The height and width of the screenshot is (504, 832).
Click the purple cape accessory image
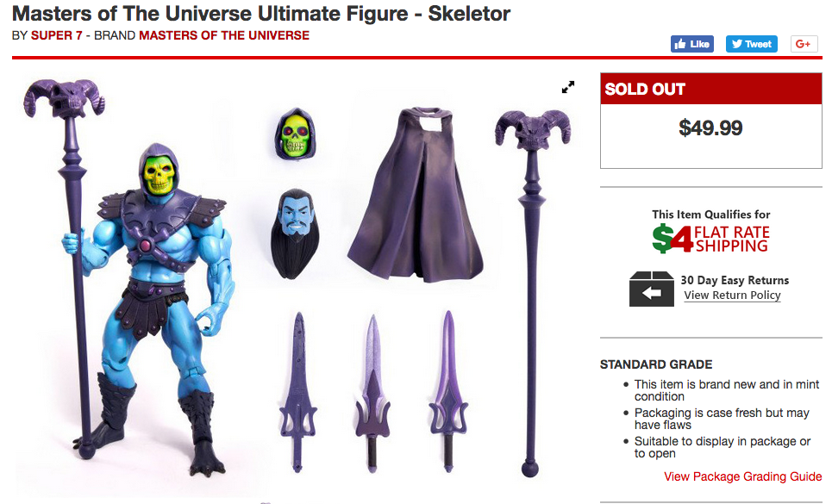416,194
